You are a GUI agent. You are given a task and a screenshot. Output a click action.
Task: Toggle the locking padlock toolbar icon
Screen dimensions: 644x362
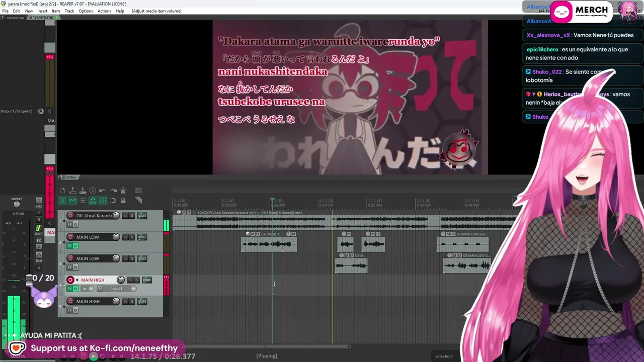(123, 201)
